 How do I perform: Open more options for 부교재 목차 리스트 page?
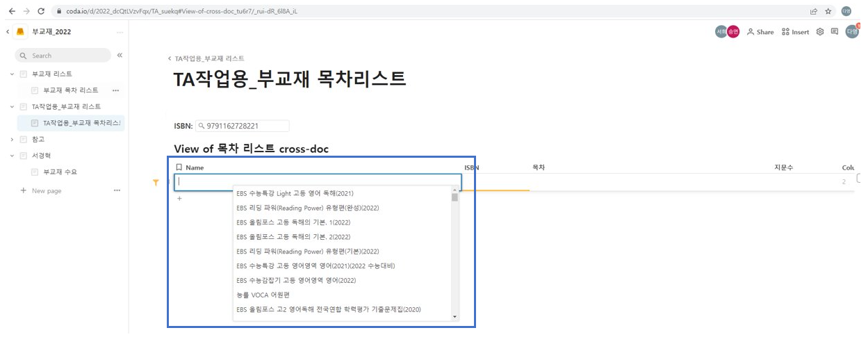tap(116, 90)
